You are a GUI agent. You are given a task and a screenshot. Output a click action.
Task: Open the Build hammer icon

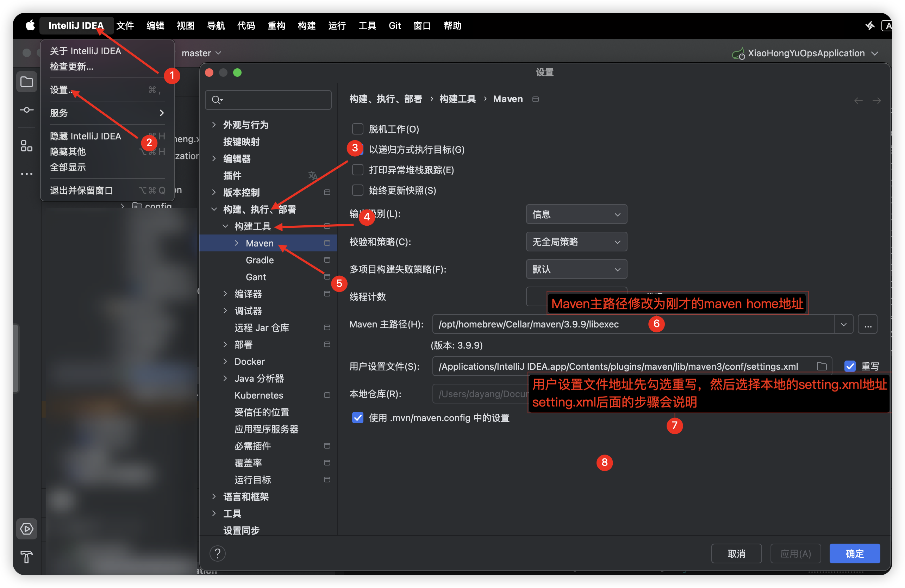(x=27, y=557)
